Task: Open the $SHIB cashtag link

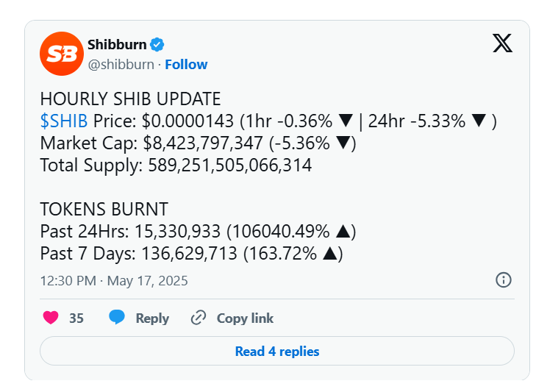Action: [x=64, y=121]
